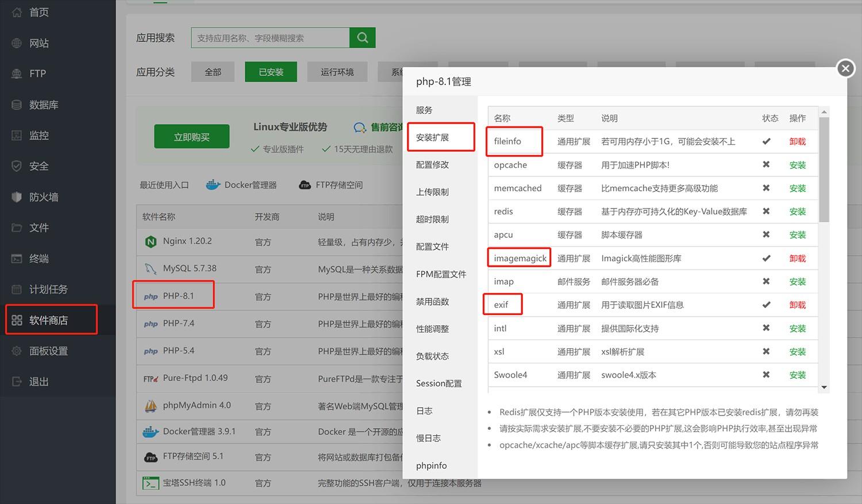Open the phpinfo tab
This screenshot has width=862, height=504.
pyautogui.click(x=432, y=465)
